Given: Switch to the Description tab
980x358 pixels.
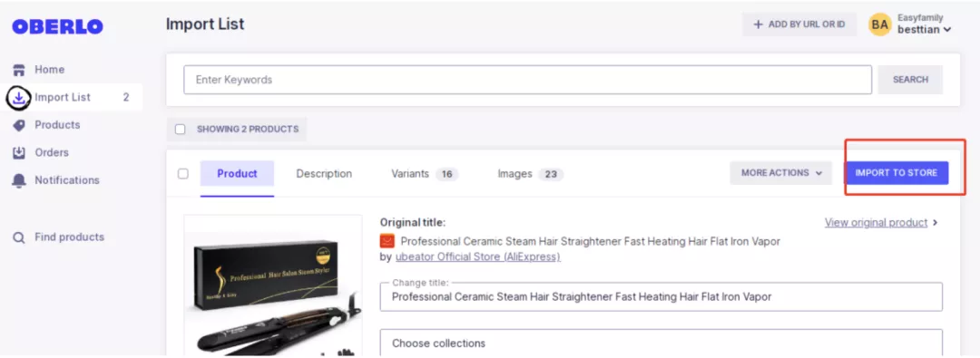Looking at the screenshot, I should pyautogui.click(x=324, y=174).
